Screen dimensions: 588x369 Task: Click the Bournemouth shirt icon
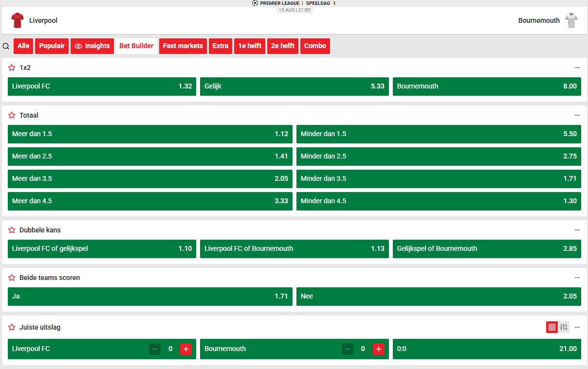[571, 20]
